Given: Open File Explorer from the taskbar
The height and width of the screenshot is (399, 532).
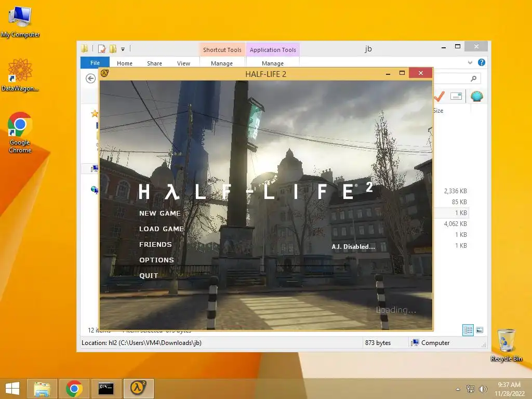Looking at the screenshot, I should click(42, 389).
